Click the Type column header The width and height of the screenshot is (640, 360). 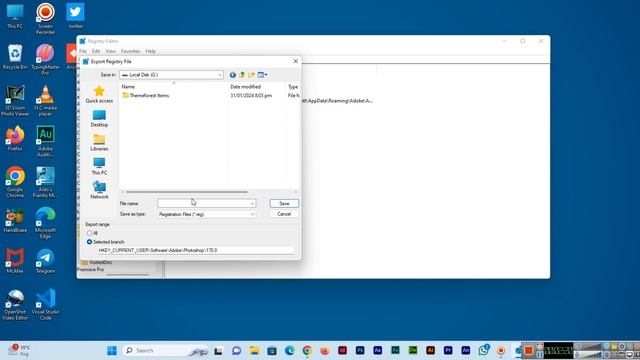[x=293, y=87]
